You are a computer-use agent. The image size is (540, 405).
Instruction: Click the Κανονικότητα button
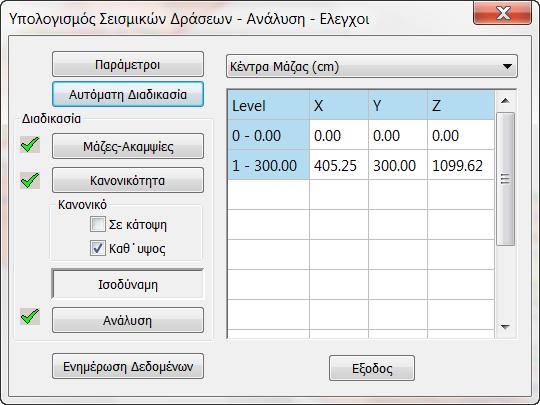point(128,180)
